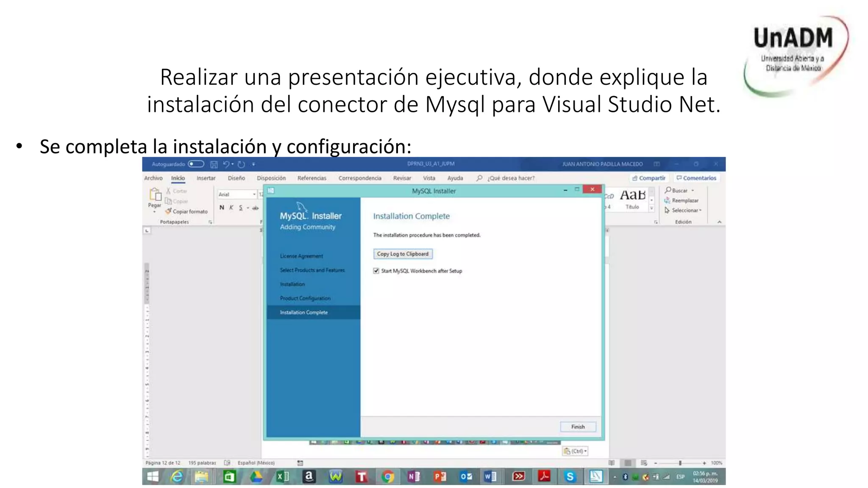
Task: Apply Negrita (N) bold in Word ribbon
Action: click(222, 208)
